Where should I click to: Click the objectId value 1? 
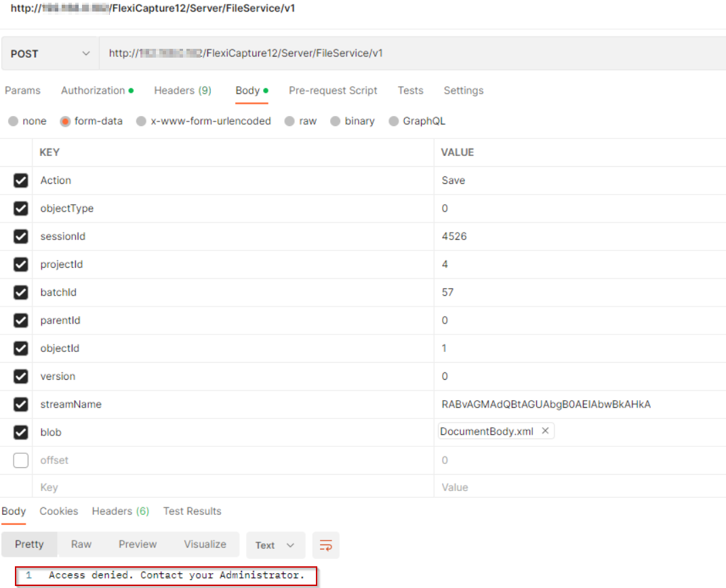pos(444,349)
